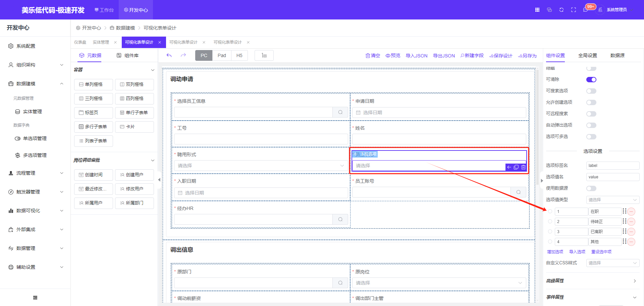Enter fullscreen mode from top bar
This screenshot has height=306, width=644.
(x=574, y=10)
